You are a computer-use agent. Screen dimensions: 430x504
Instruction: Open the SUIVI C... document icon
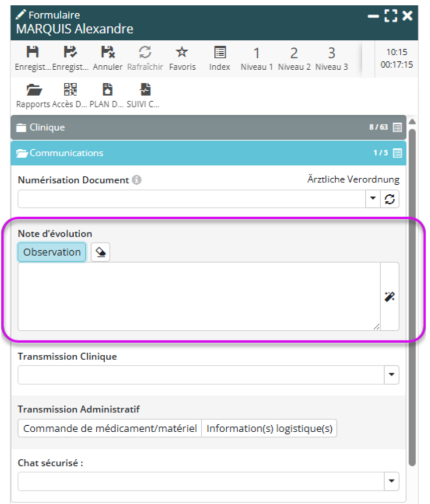pyautogui.click(x=145, y=90)
